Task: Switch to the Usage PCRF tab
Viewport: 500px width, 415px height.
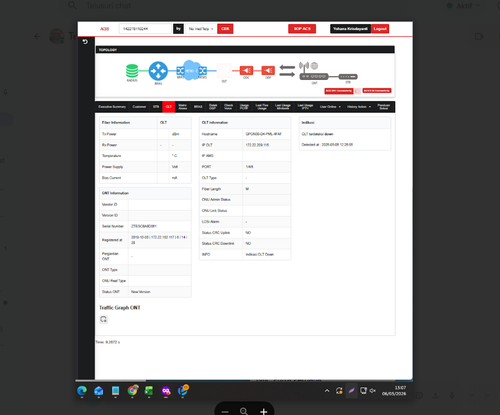Action: [x=244, y=107]
